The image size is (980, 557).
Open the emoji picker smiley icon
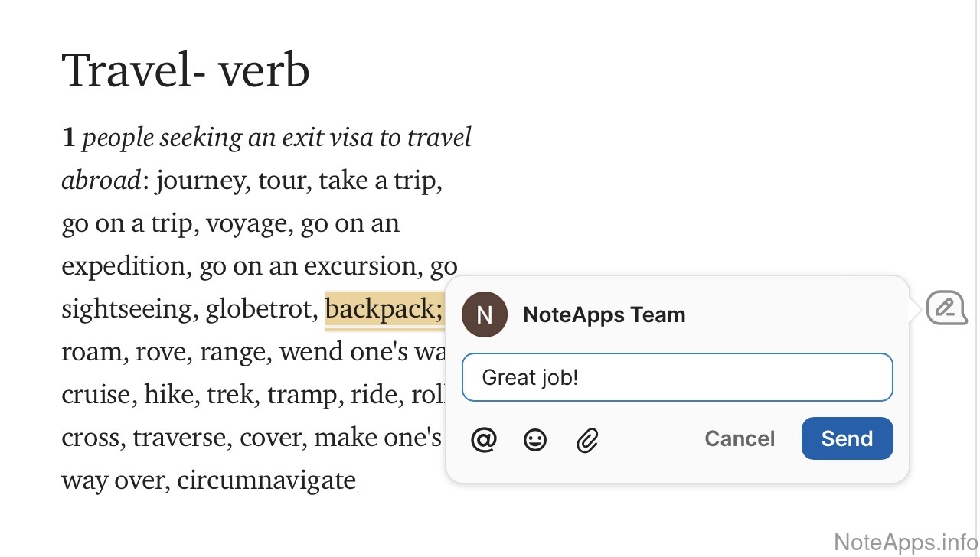click(x=535, y=440)
